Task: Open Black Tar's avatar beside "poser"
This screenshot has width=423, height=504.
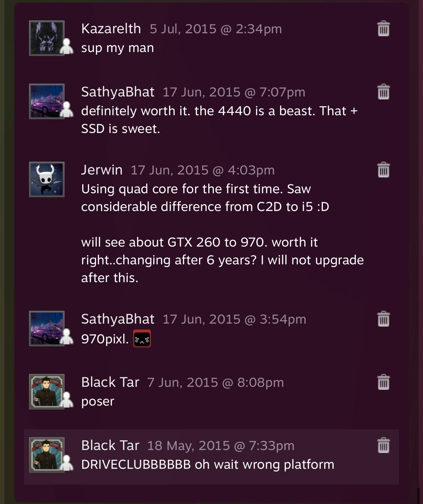Action: 47,392
